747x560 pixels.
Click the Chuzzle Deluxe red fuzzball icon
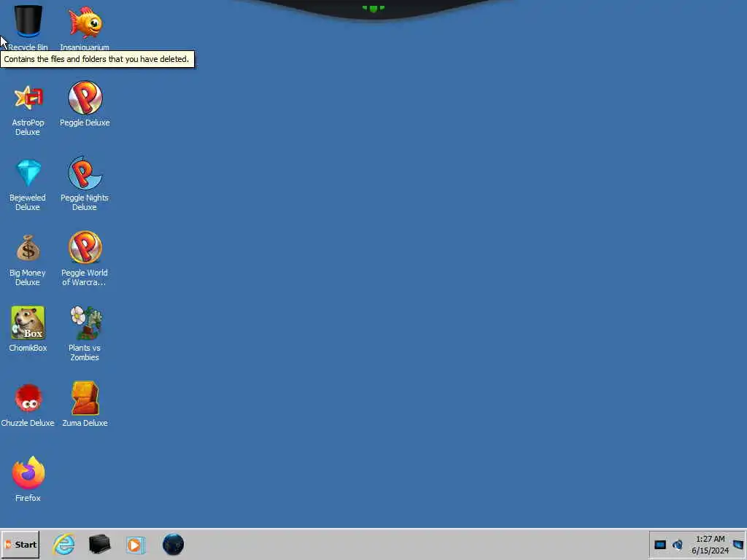28,397
